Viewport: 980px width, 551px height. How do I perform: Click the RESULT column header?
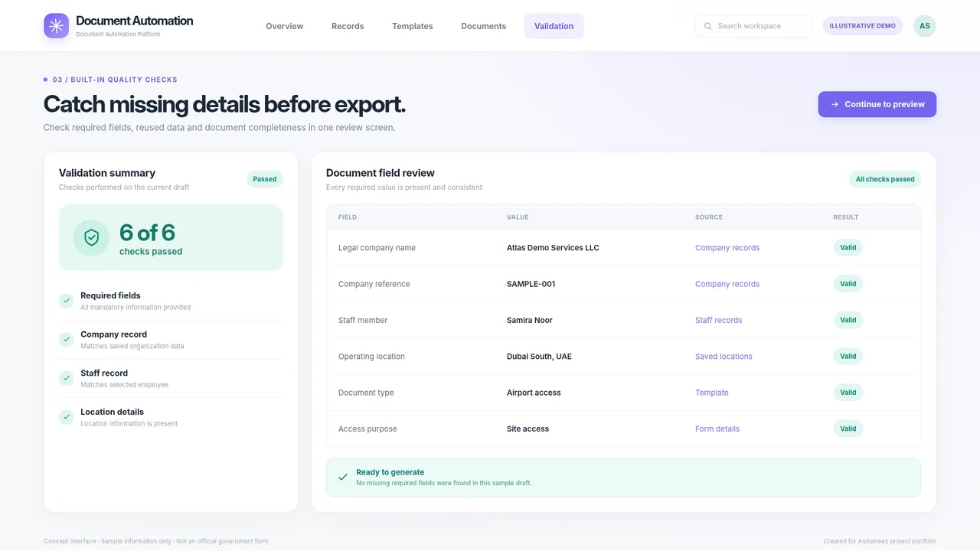tap(846, 217)
